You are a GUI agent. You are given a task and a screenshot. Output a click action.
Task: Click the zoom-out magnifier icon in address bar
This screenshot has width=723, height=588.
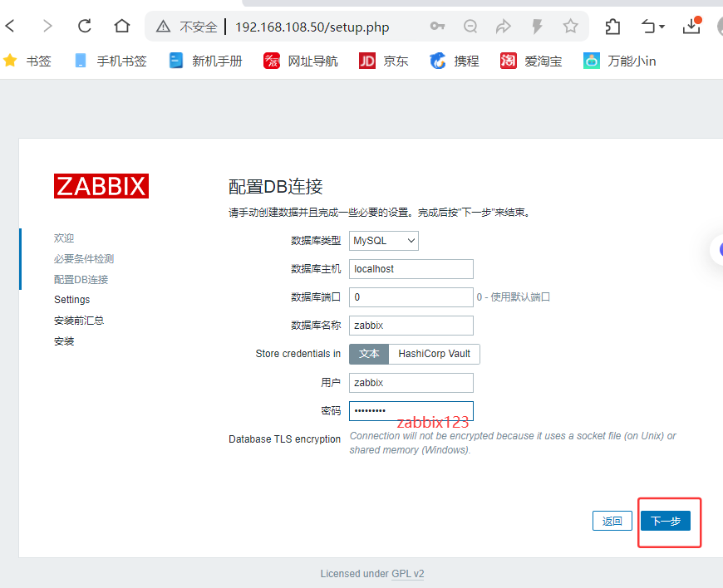(470, 27)
